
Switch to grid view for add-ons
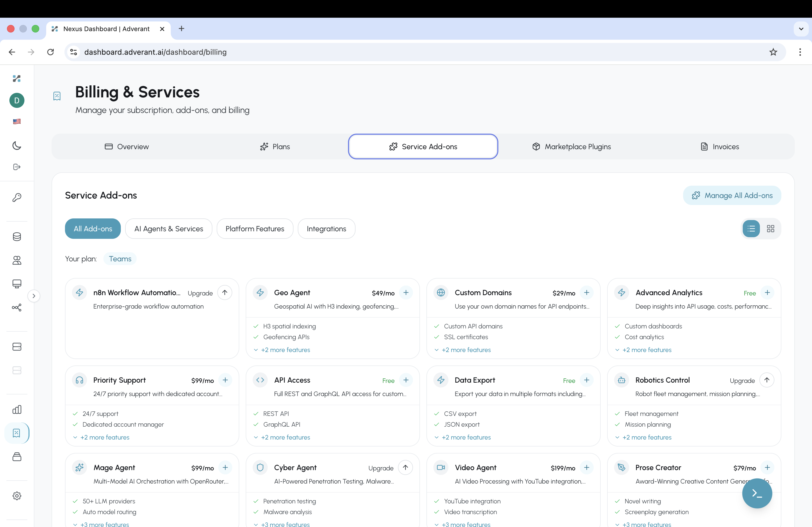[770, 228]
